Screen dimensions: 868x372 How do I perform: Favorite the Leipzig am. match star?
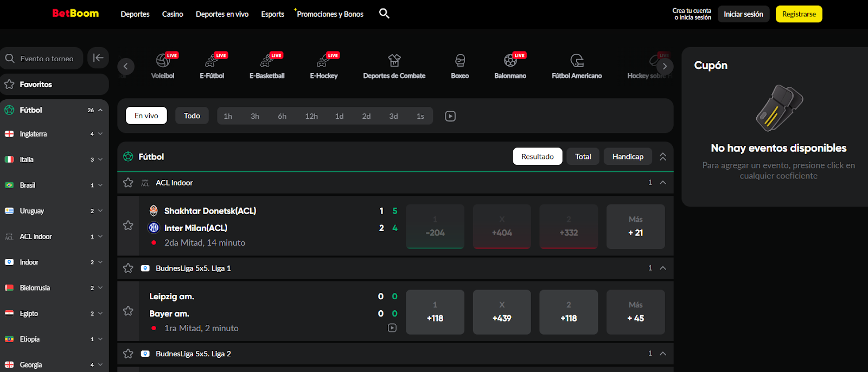(128, 311)
